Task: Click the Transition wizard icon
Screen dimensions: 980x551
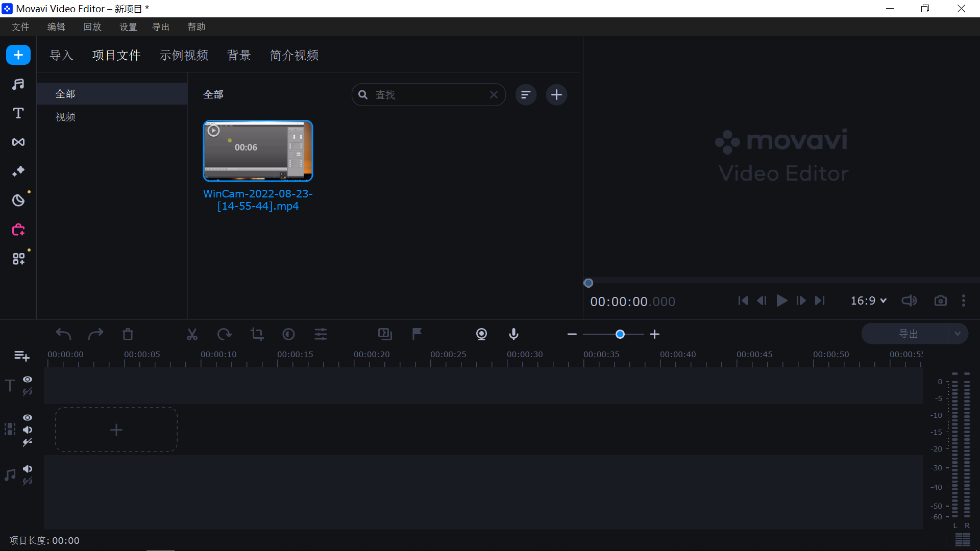Action: 385,334
